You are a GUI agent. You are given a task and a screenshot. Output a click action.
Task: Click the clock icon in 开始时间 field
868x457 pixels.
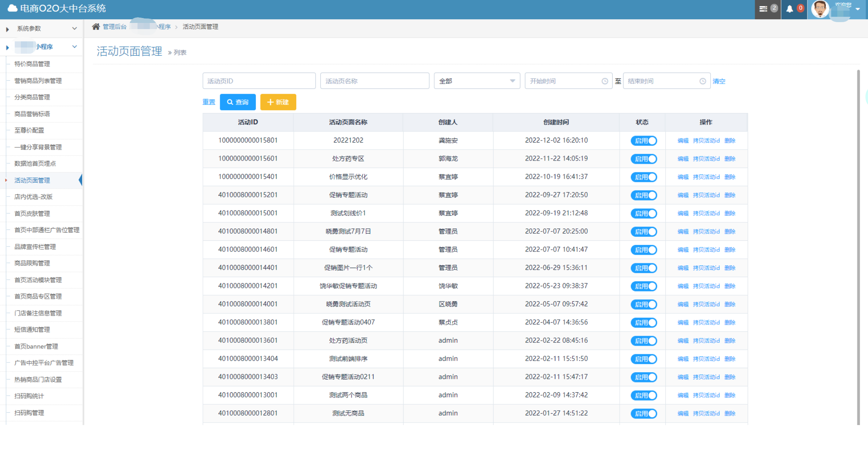pos(605,81)
